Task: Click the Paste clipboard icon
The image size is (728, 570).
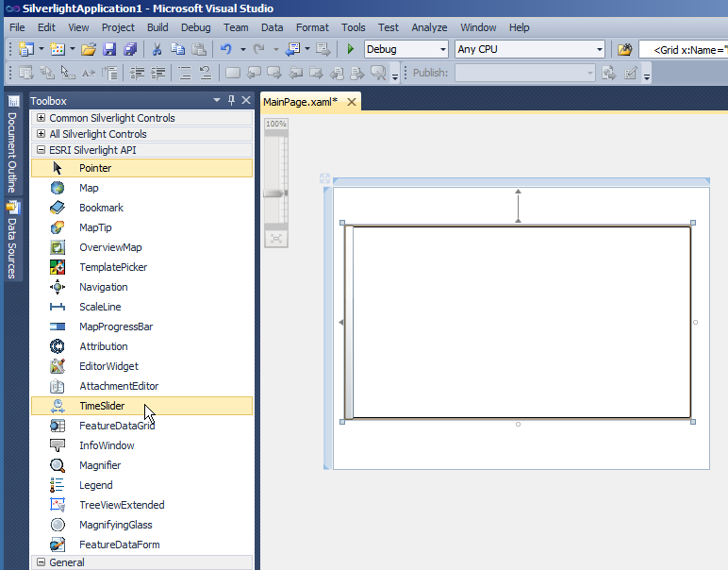Action: [199, 49]
